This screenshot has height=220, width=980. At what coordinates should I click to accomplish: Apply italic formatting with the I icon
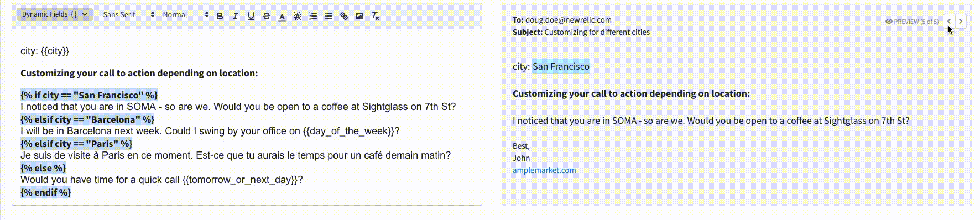click(235, 16)
